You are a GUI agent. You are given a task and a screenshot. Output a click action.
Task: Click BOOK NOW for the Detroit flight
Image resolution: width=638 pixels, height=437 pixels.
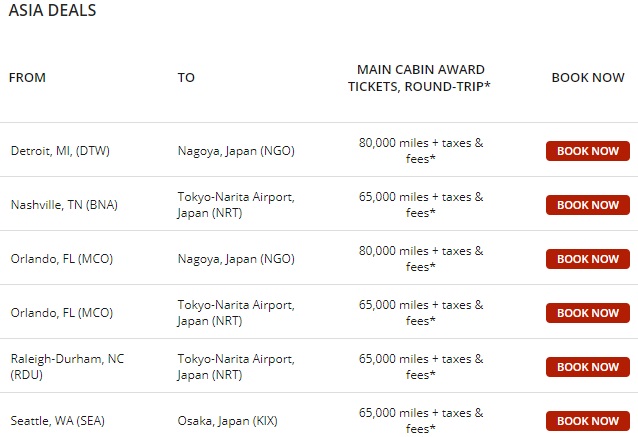587,151
